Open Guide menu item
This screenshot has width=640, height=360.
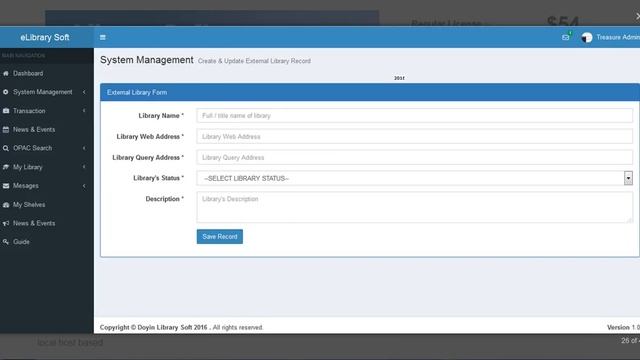coord(21,242)
